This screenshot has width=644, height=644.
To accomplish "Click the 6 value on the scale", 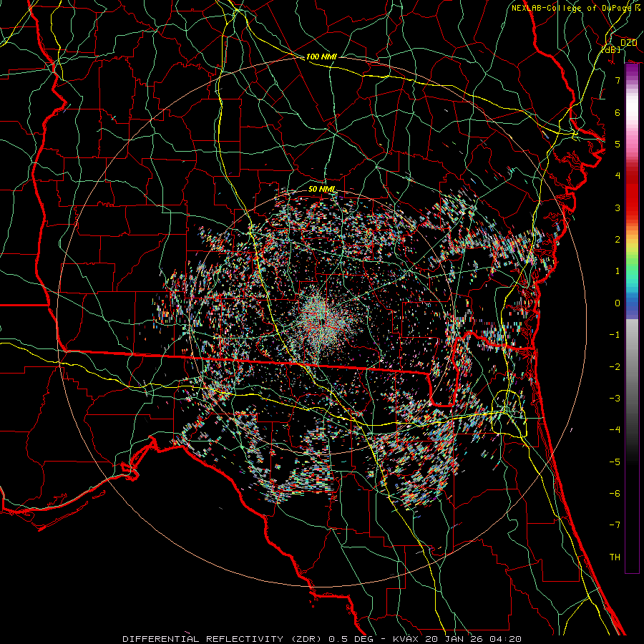I will point(618,112).
